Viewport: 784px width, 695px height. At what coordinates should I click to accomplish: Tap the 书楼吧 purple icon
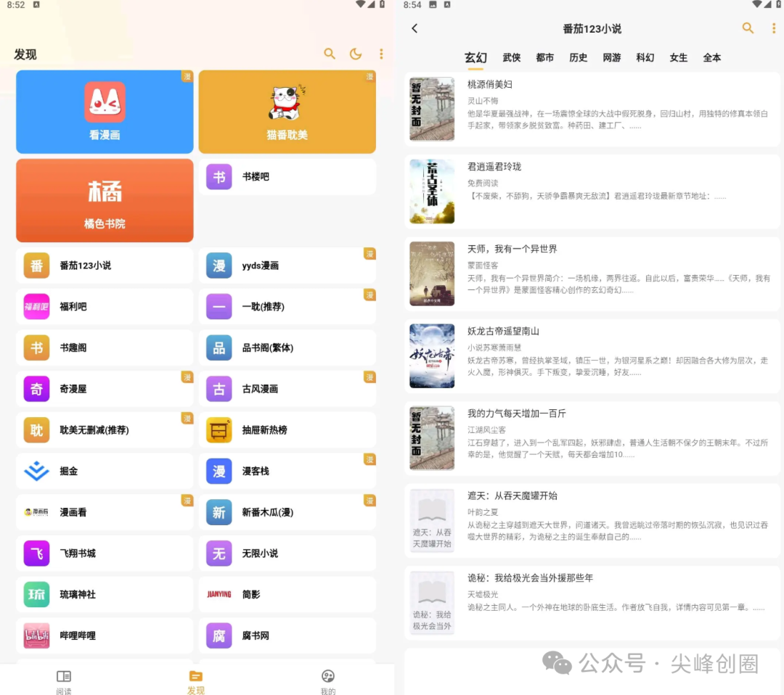pos(219,176)
